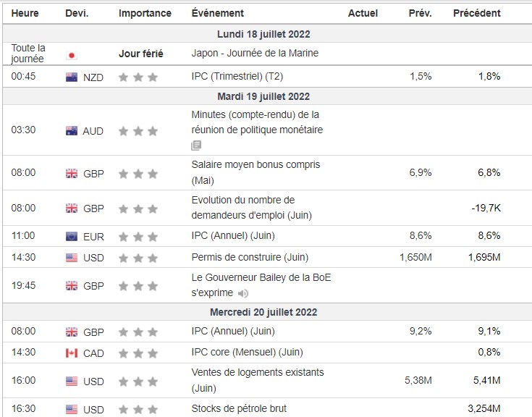Screen dimensions: 532x417
Task: Sort by the Importance column header
Action: click(x=145, y=13)
